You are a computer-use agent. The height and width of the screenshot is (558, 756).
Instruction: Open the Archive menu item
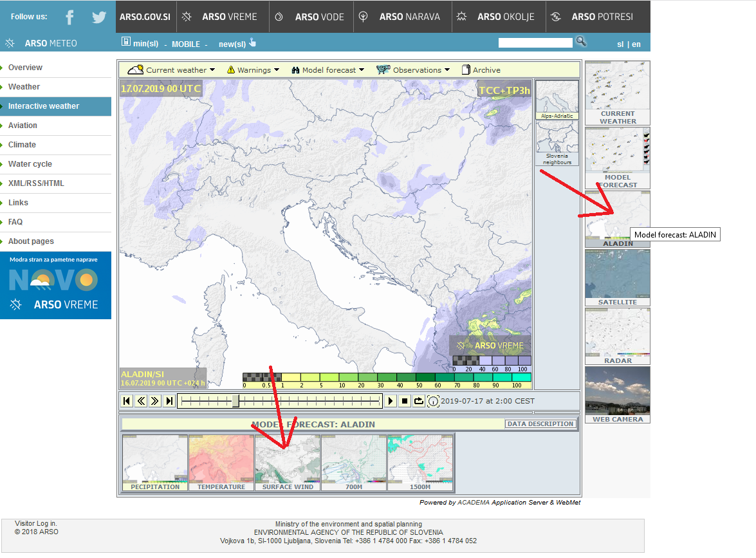pos(481,70)
